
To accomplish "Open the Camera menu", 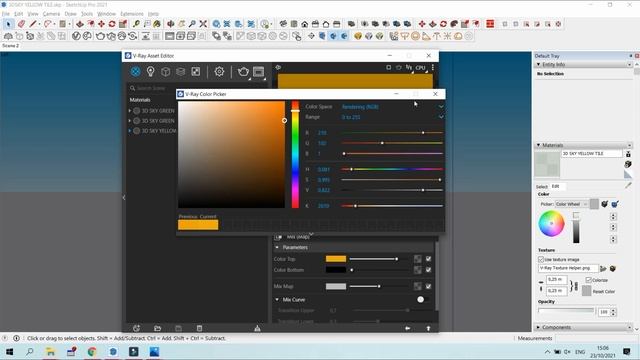I will tap(51, 14).
